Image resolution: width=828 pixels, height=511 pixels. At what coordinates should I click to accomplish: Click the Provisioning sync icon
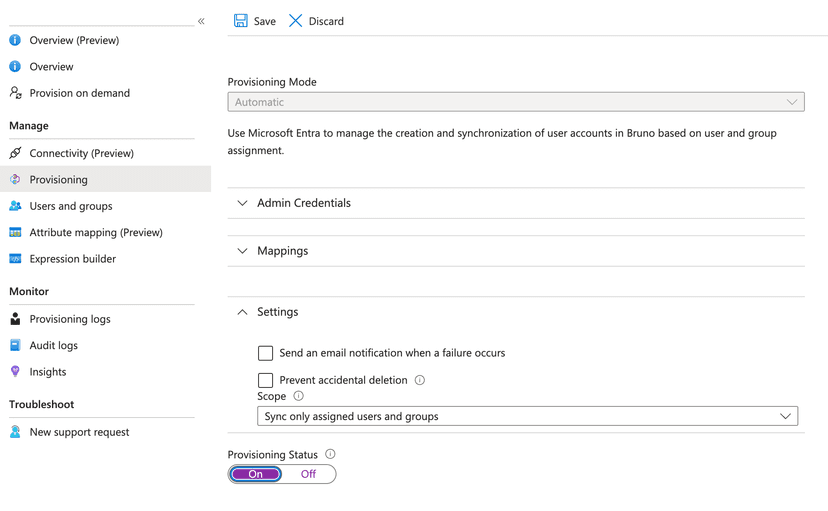coord(15,179)
